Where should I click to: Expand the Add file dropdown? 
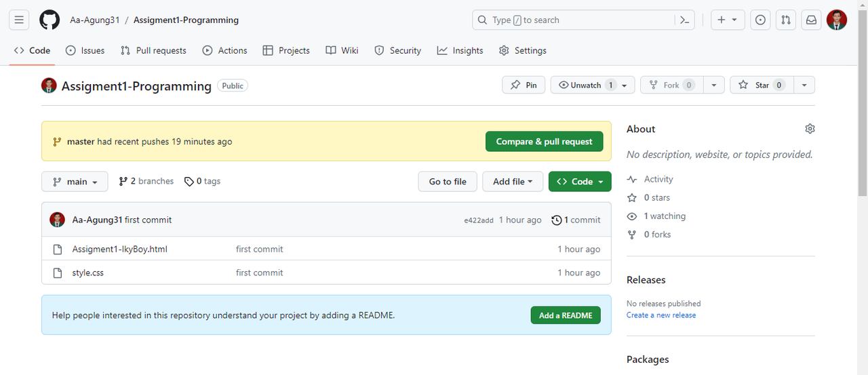click(x=513, y=181)
